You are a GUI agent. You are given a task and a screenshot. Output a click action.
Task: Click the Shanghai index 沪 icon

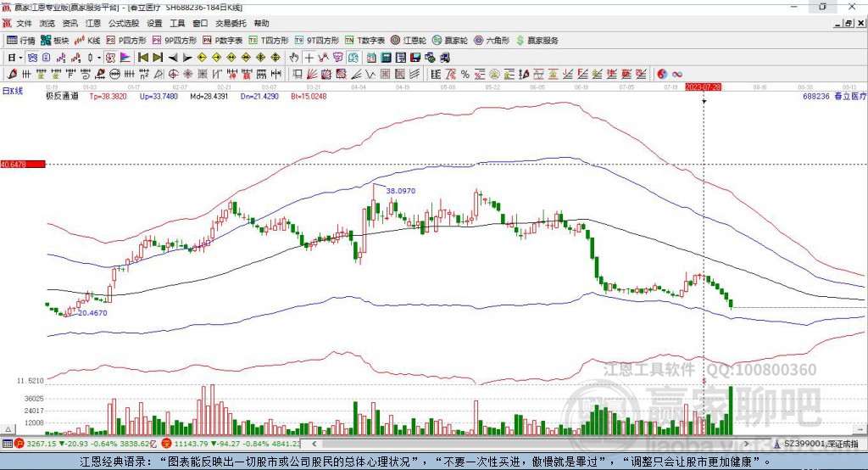pyautogui.click(x=19, y=444)
